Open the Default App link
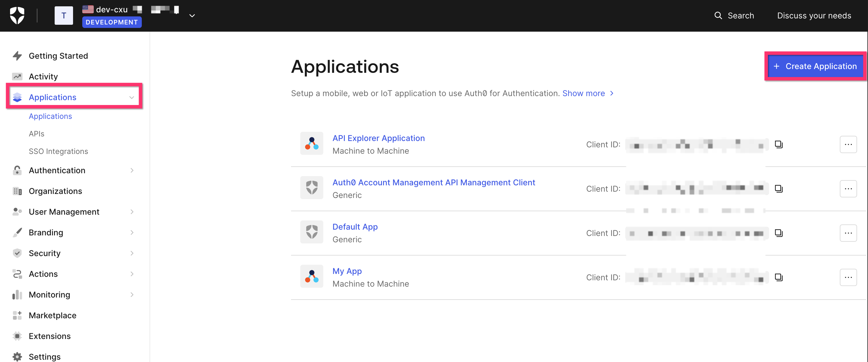This screenshot has width=868, height=362. [355, 227]
